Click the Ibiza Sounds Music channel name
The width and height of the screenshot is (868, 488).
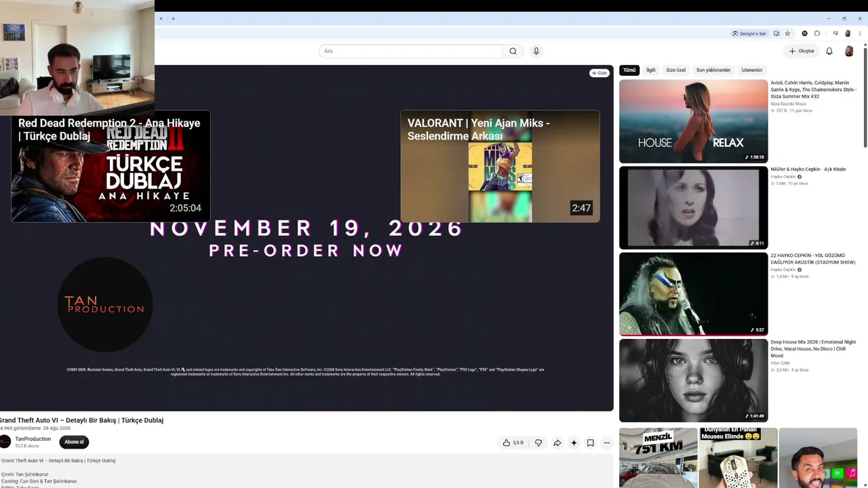point(789,104)
